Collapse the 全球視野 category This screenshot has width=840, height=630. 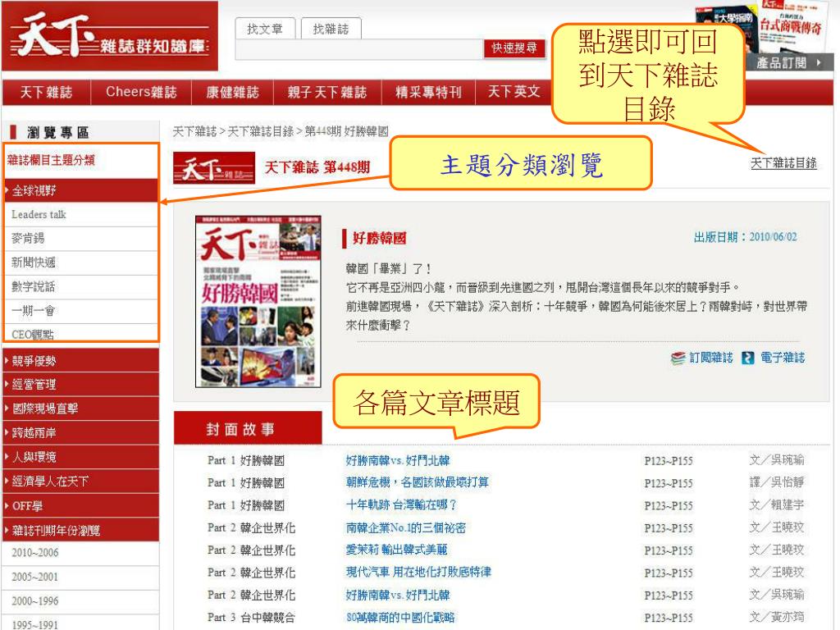coord(81,190)
